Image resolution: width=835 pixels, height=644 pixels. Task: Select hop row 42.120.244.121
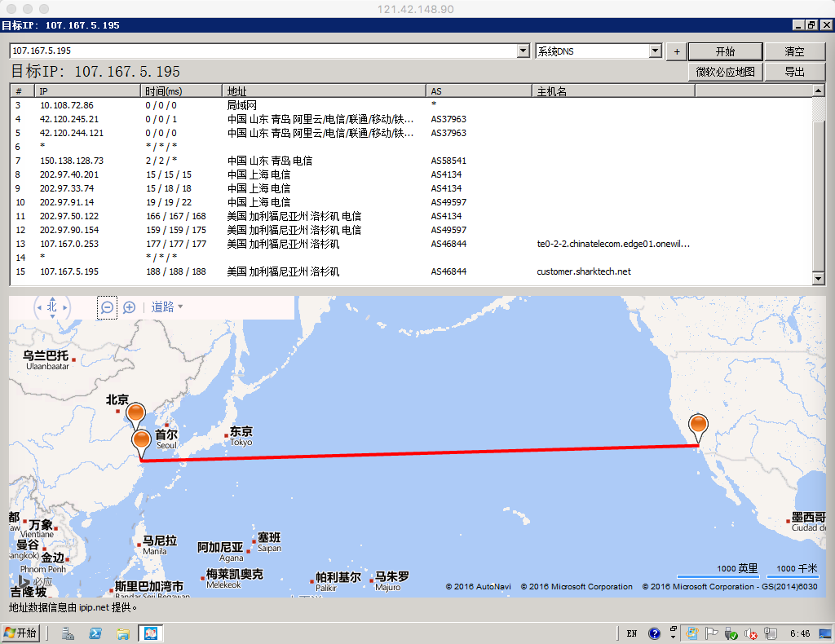point(411,133)
